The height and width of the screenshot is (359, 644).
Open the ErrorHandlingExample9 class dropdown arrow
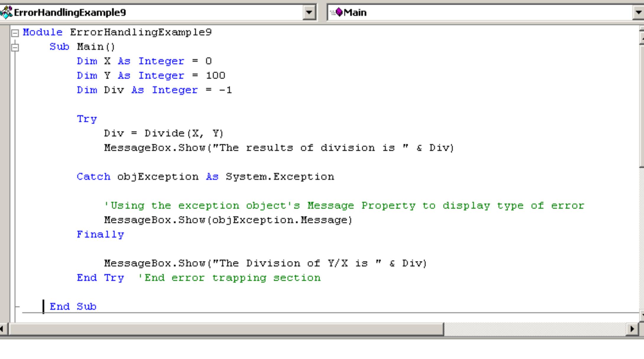click(309, 12)
